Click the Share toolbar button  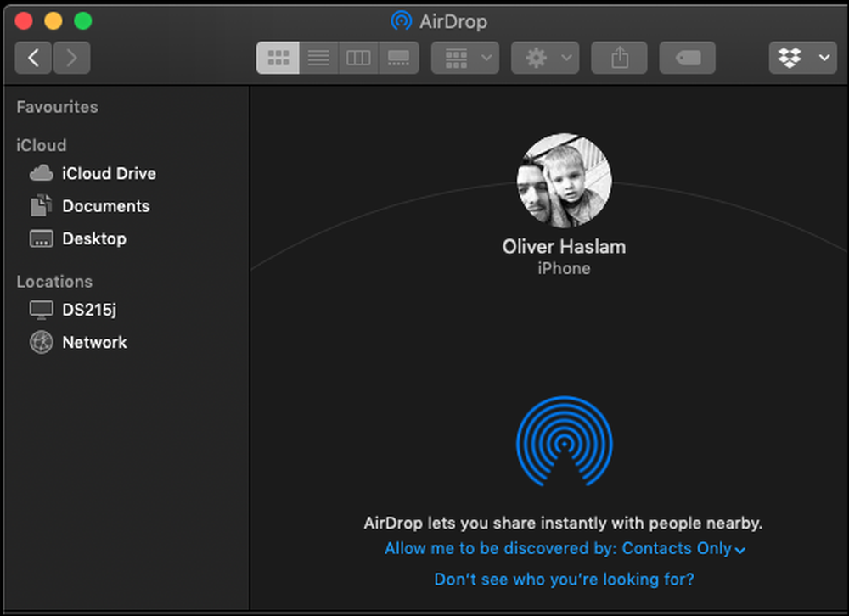tap(620, 58)
